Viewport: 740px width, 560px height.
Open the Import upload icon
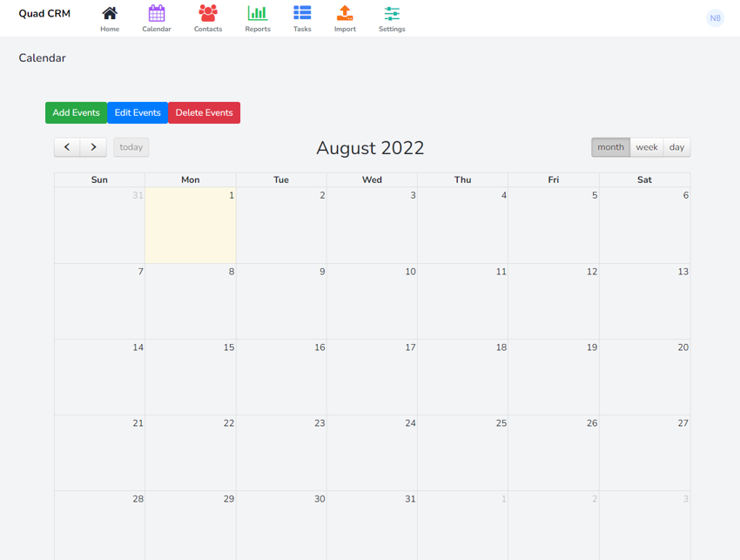[345, 13]
